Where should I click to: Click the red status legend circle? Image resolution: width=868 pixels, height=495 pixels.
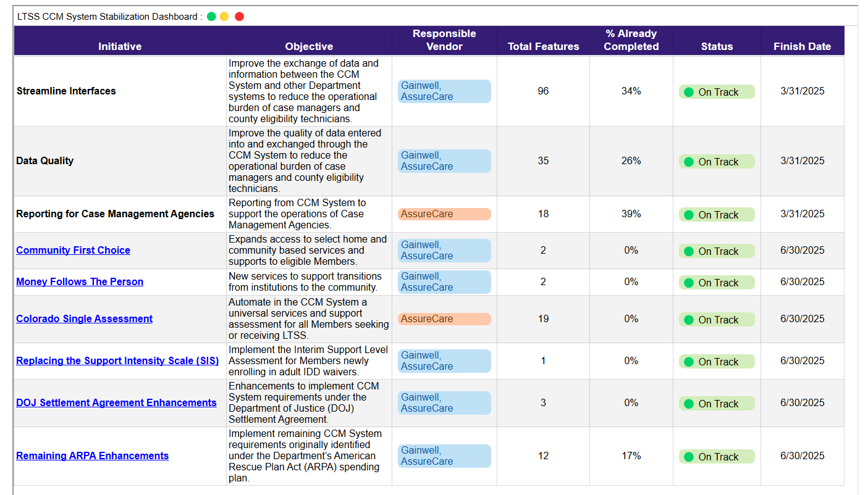point(239,16)
